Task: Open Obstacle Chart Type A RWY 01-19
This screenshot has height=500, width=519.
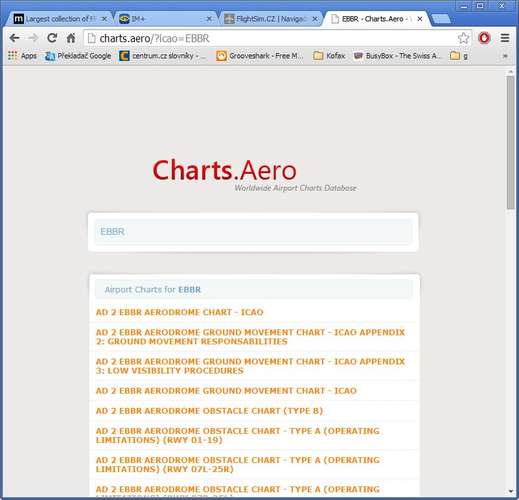Action: pos(238,435)
